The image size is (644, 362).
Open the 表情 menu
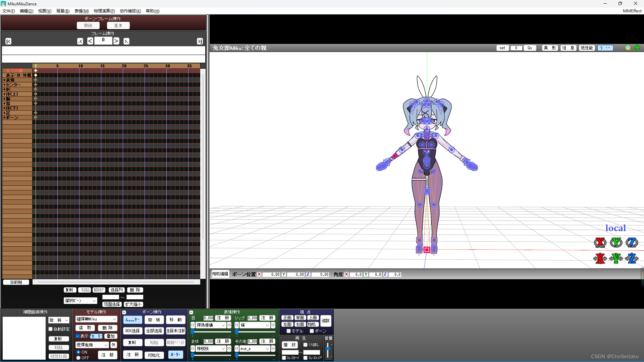(82, 11)
